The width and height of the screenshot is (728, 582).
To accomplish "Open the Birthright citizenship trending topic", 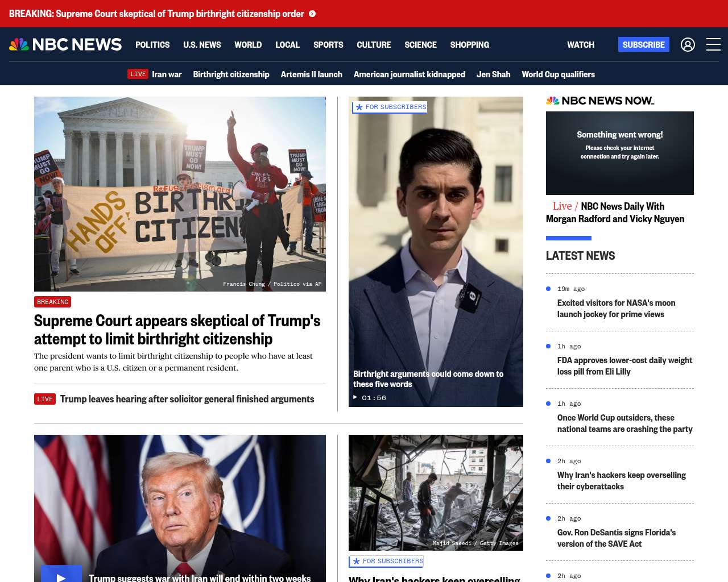I will (x=231, y=74).
